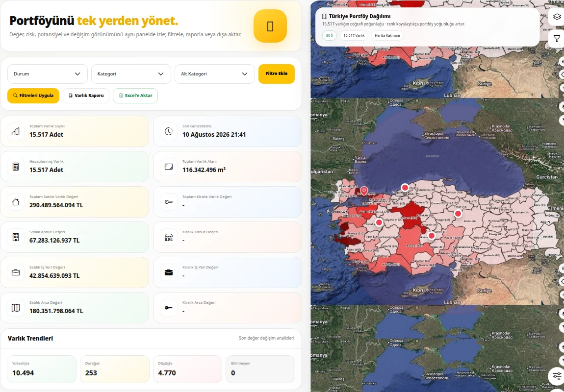Click the Toplam Varlık Sayısı building icon
564x392 pixels.
(x=16, y=131)
